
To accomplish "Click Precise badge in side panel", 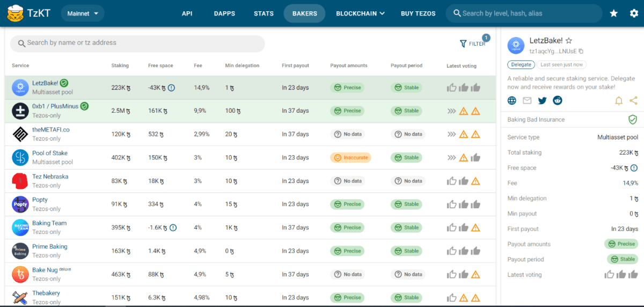I will coord(621,244).
